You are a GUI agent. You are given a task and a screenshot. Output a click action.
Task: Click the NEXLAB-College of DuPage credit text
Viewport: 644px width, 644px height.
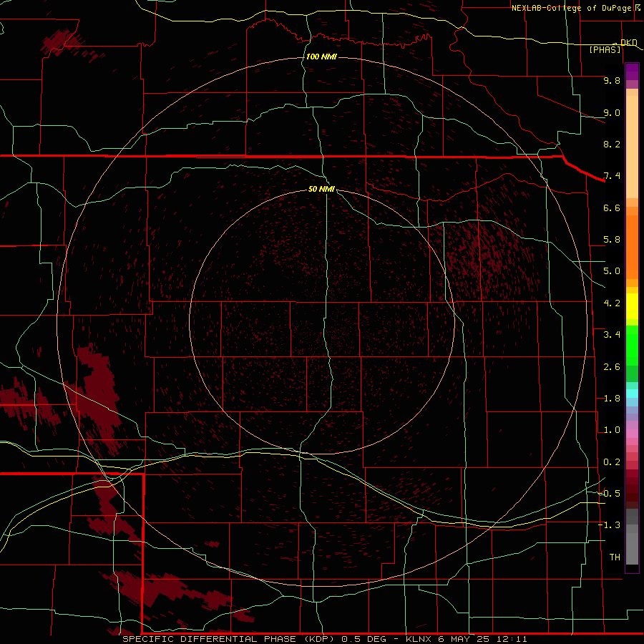[572, 8]
